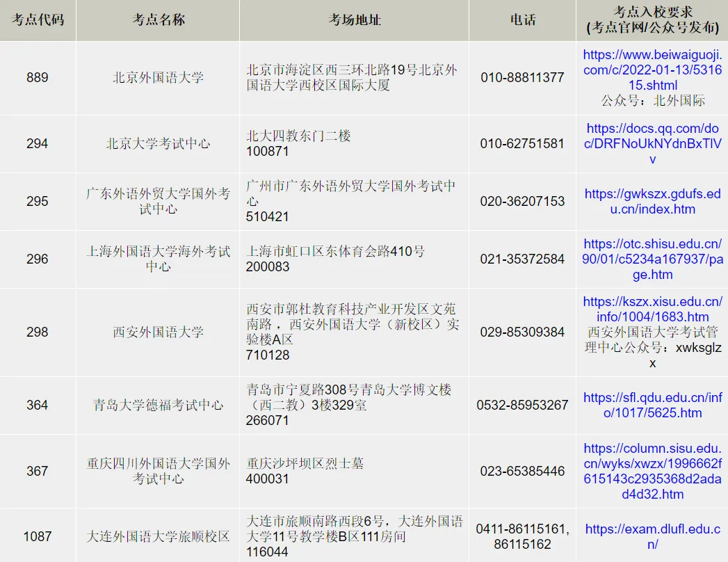The height and width of the screenshot is (562, 728).
Task: Click the address 青岛市宁夏路308号青岛大学博文楼
Action: pyautogui.click(x=348, y=390)
